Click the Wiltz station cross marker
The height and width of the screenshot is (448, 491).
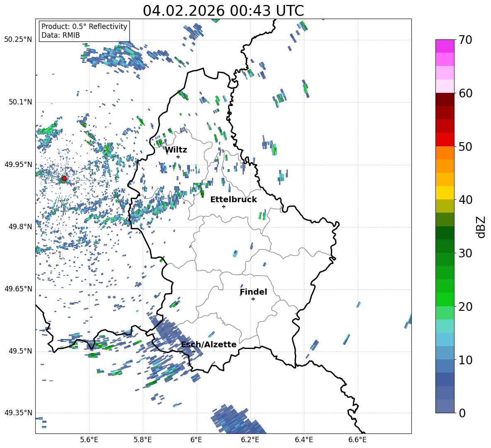tap(178, 157)
